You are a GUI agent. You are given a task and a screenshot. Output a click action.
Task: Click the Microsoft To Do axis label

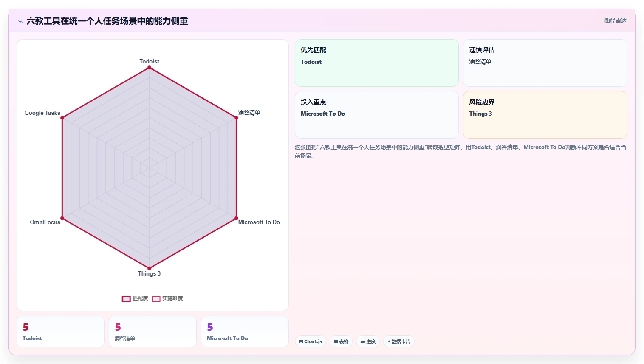click(259, 222)
